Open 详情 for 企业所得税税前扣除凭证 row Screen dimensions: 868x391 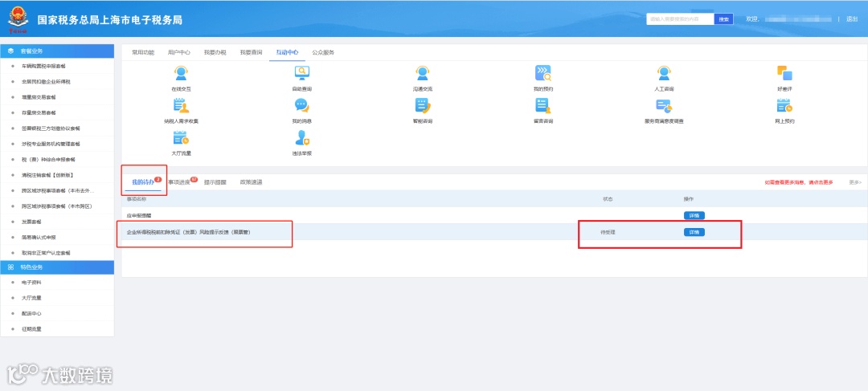[694, 232]
